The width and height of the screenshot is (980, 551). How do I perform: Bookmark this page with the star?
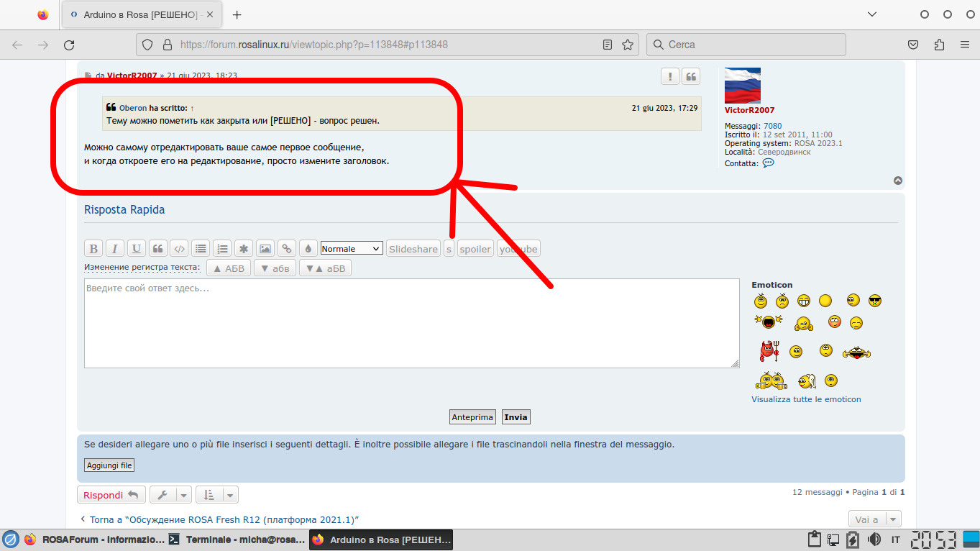click(x=628, y=45)
